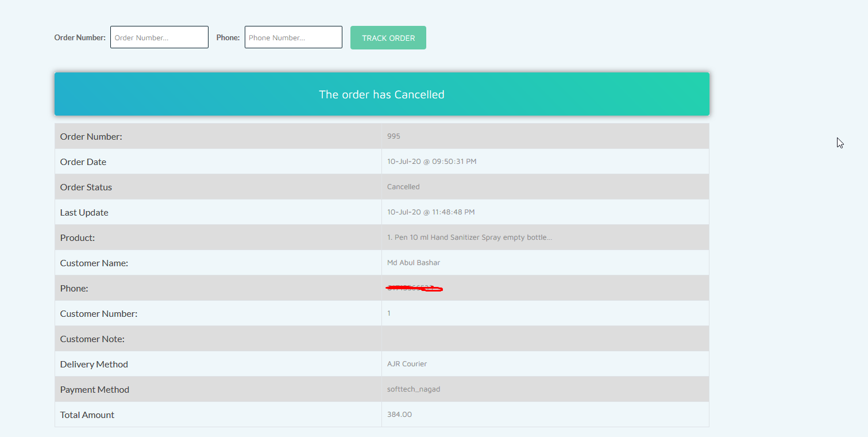Focus the Phone Number input field

pos(294,37)
